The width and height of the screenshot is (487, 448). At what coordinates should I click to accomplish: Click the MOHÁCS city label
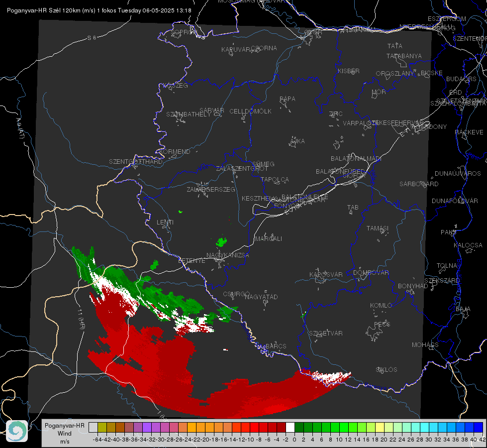pyautogui.click(x=425, y=345)
